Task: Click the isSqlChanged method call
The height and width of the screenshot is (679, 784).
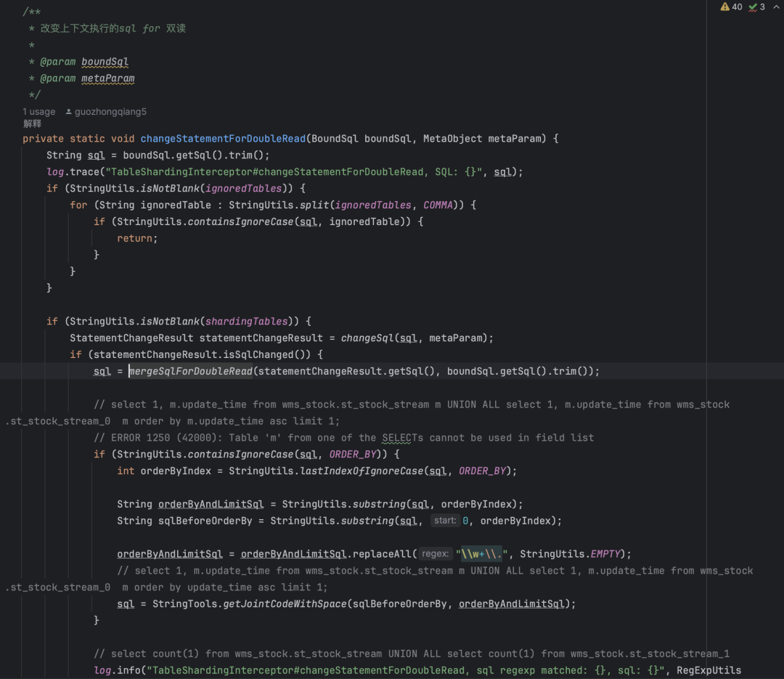Action: pyautogui.click(x=258, y=355)
